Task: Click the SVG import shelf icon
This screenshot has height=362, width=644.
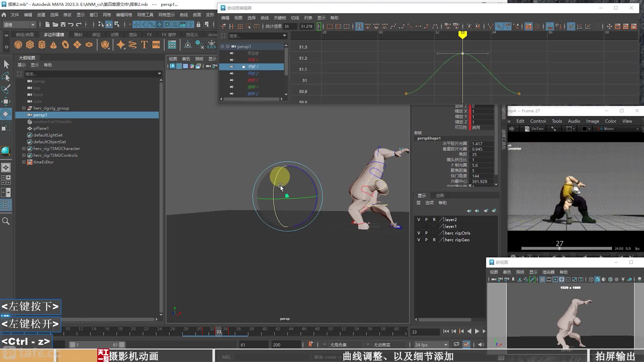Action: tap(156, 45)
